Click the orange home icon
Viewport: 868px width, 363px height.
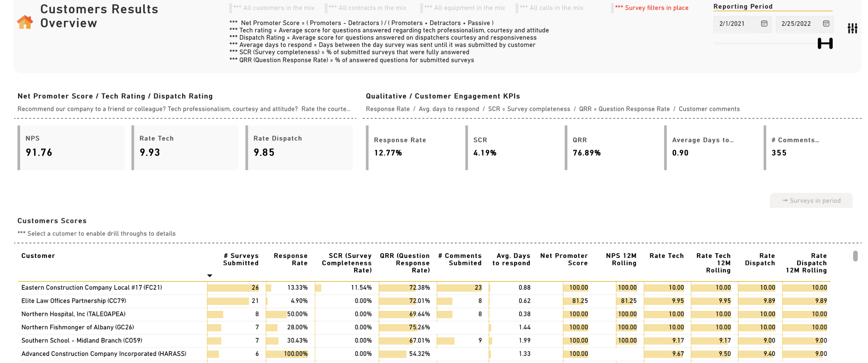[25, 22]
